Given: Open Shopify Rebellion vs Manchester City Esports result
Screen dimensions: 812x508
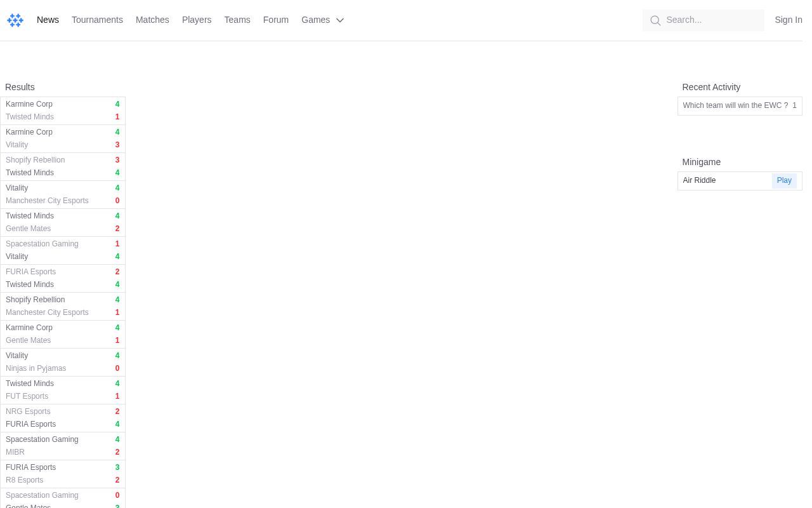Looking at the screenshot, I should [x=63, y=306].
